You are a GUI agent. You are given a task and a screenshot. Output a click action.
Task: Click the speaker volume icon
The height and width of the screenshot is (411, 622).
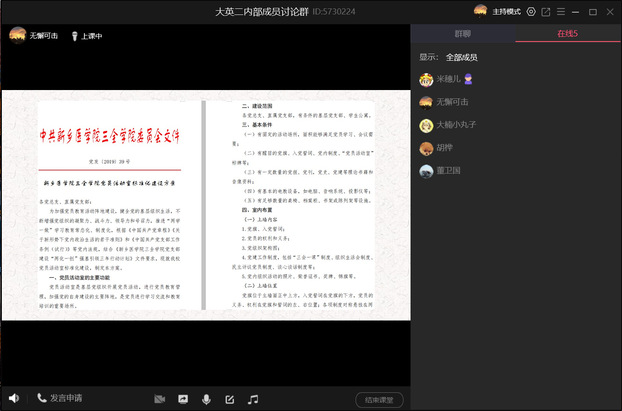[x=13, y=399]
